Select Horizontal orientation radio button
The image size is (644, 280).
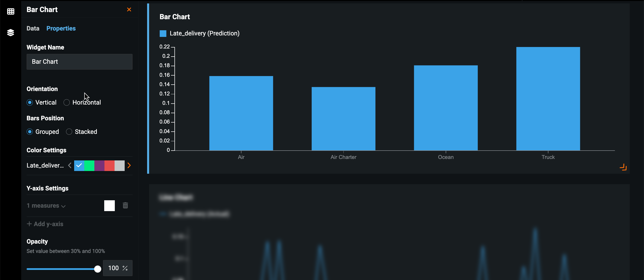[67, 102]
